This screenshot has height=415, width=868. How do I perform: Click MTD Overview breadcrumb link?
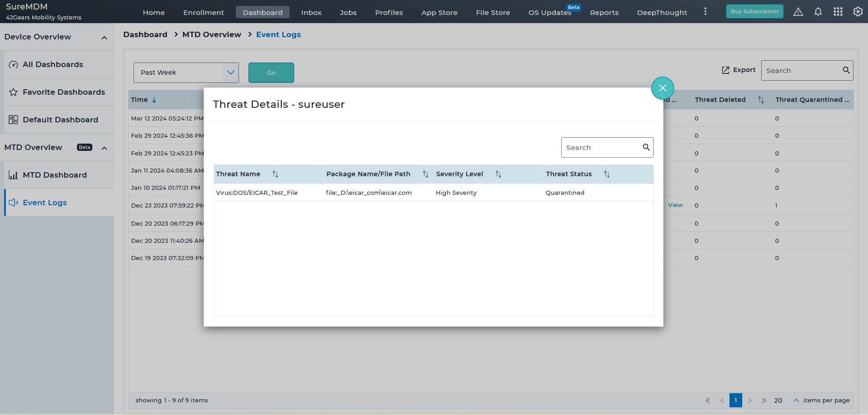pos(211,34)
